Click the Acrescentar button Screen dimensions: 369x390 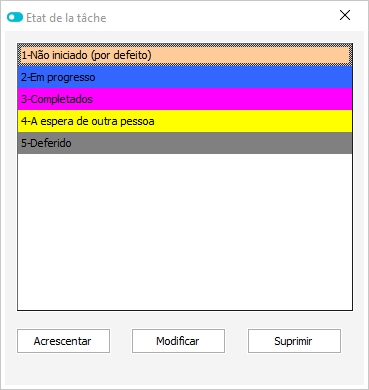tap(63, 341)
